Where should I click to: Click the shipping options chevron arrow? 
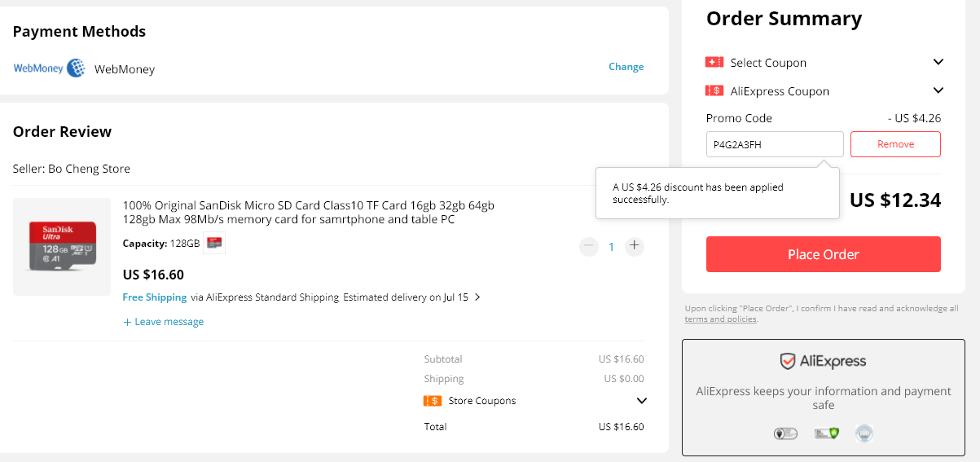[x=477, y=297]
